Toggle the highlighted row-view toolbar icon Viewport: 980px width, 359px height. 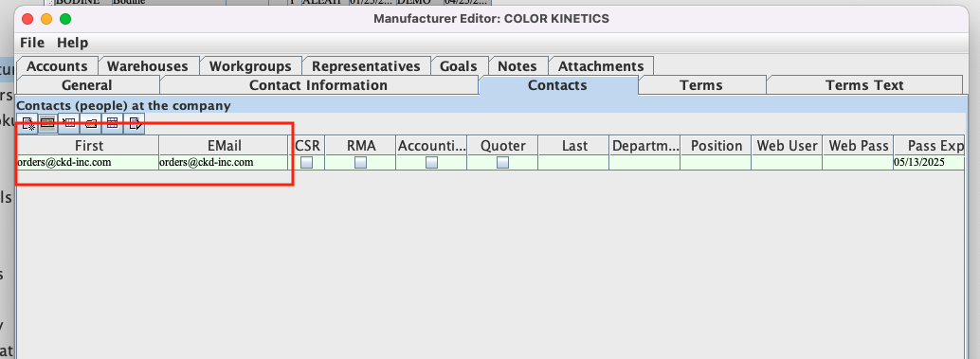point(47,124)
